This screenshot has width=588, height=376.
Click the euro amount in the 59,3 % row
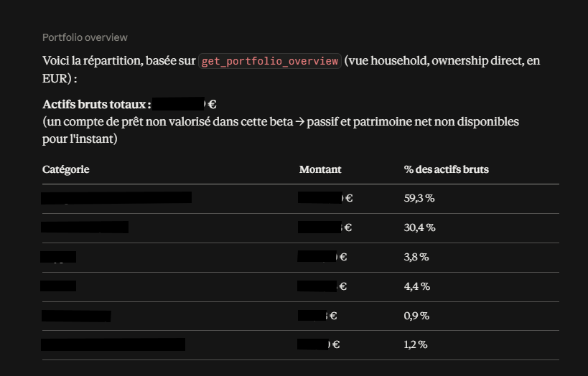(325, 197)
